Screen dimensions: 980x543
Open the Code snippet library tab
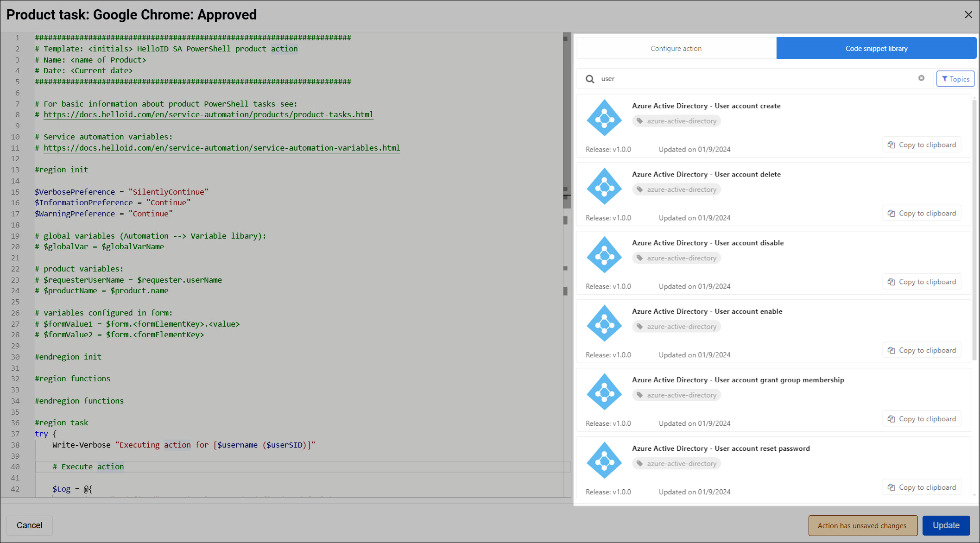point(876,48)
